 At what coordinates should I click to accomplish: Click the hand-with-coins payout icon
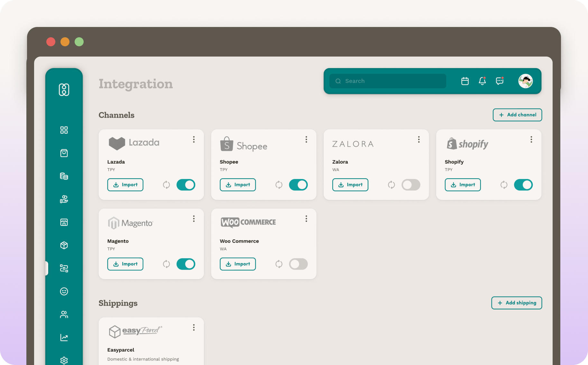[64, 200]
